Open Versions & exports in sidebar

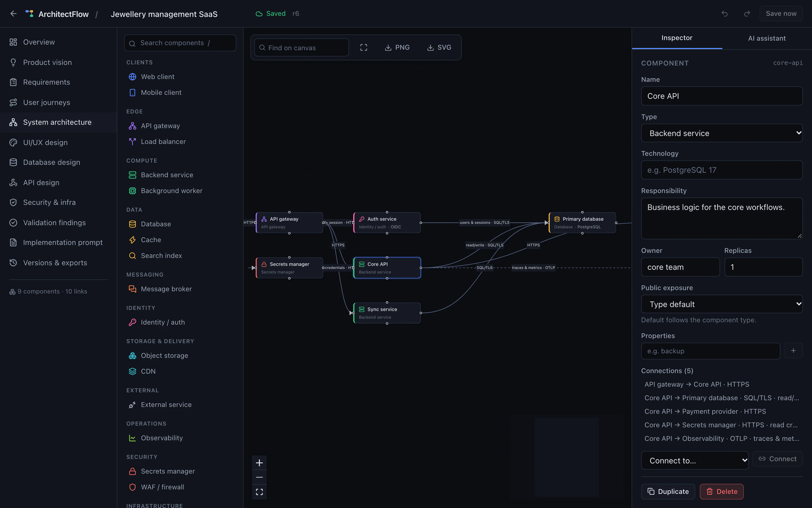click(x=58, y=263)
